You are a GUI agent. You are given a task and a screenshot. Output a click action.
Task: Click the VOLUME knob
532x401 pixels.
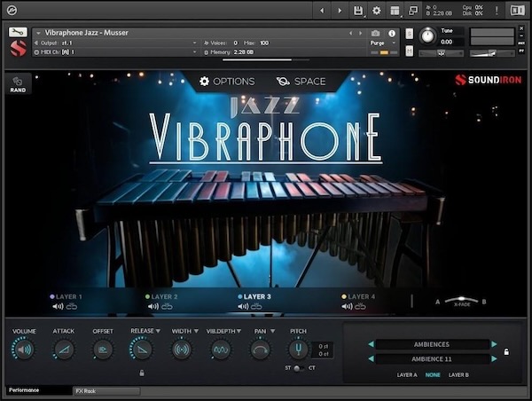point(24,350)
